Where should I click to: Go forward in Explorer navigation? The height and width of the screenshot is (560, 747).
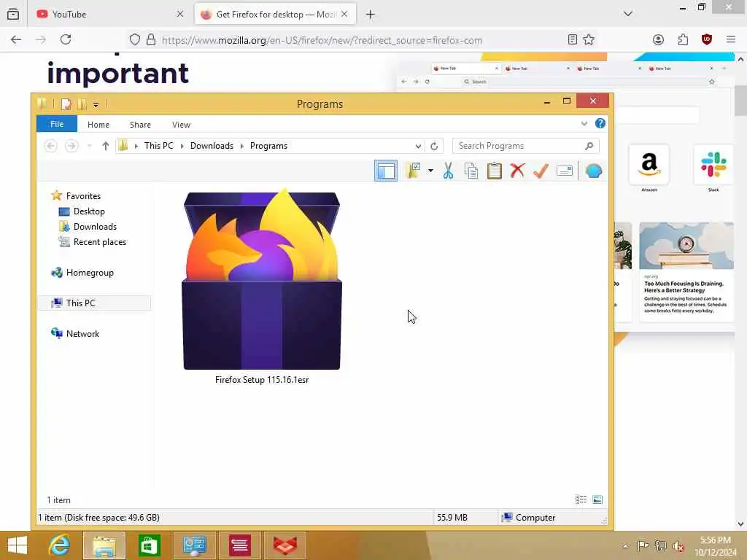coord(71,146)
